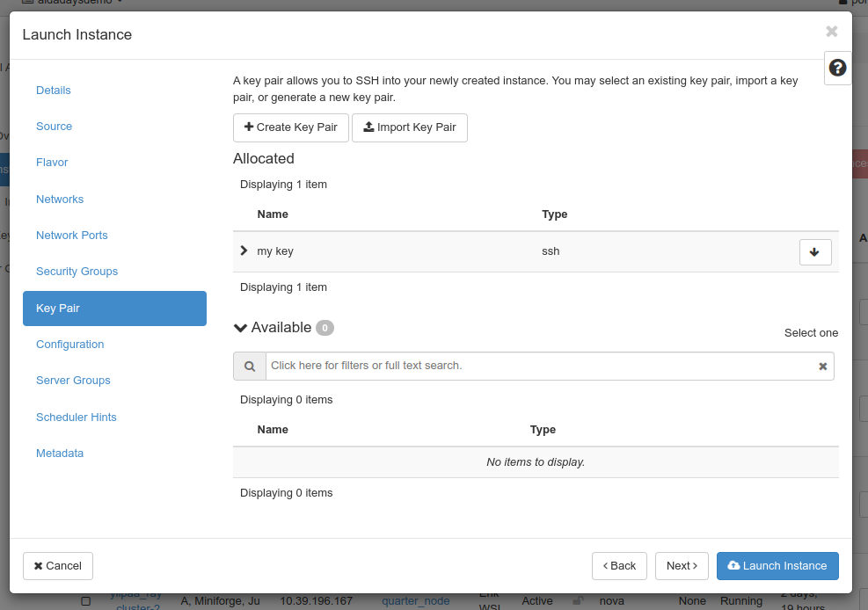This screenshot has height=610, width=868.
Task: Click Available table Type column header
Action: point(543,430)
